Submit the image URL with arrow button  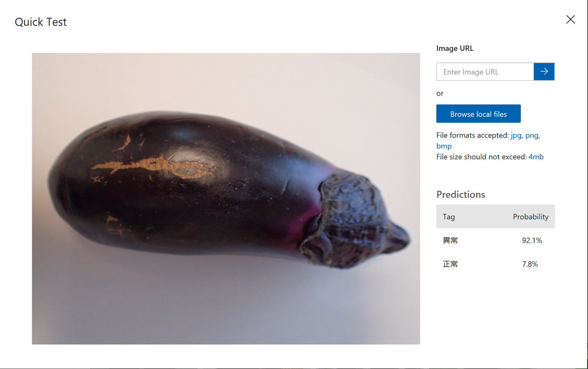tap(544, 72)
